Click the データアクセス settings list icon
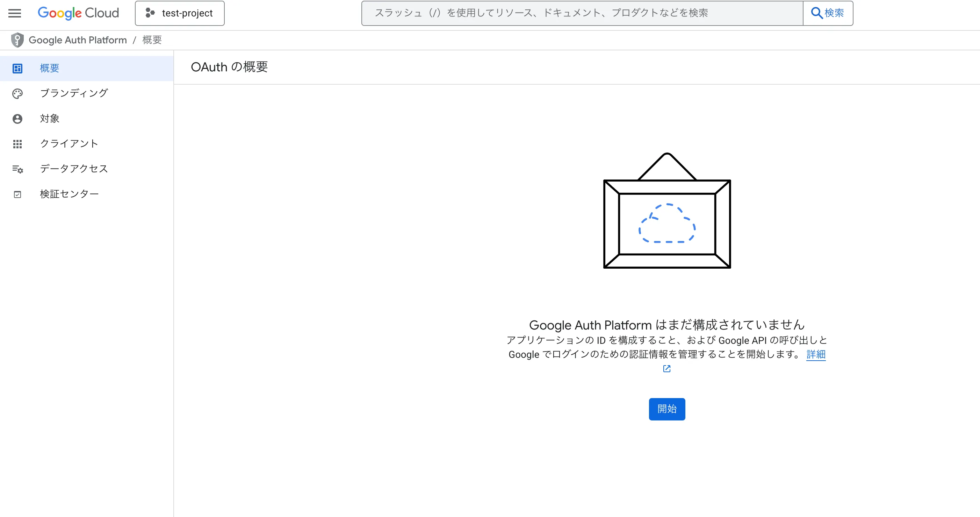Image resolution: width=980 pixels, height=517 pixels. tap(17, 169)
